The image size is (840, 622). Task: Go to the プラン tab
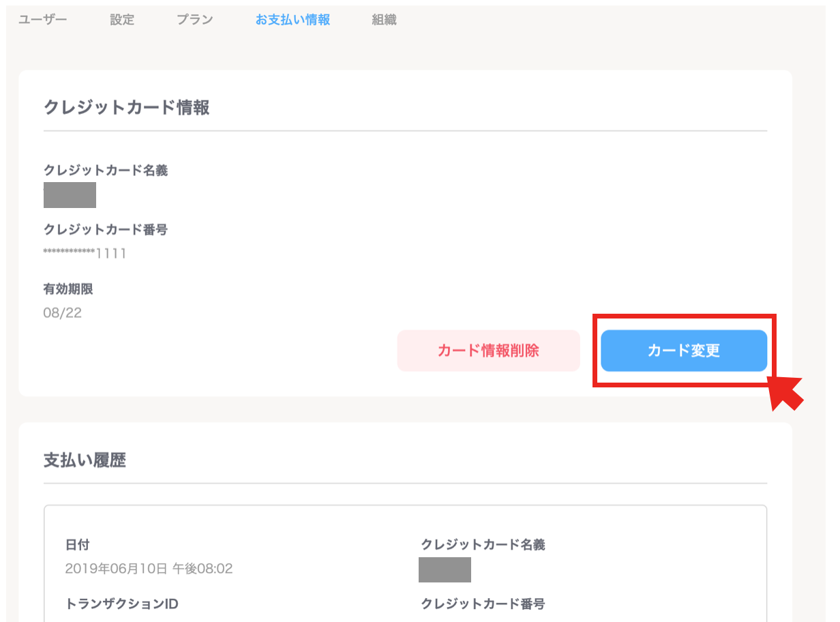coord(194,20)
